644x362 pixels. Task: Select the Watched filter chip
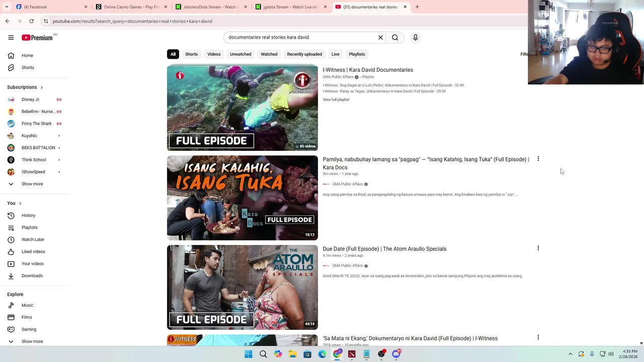pos(269,54)
